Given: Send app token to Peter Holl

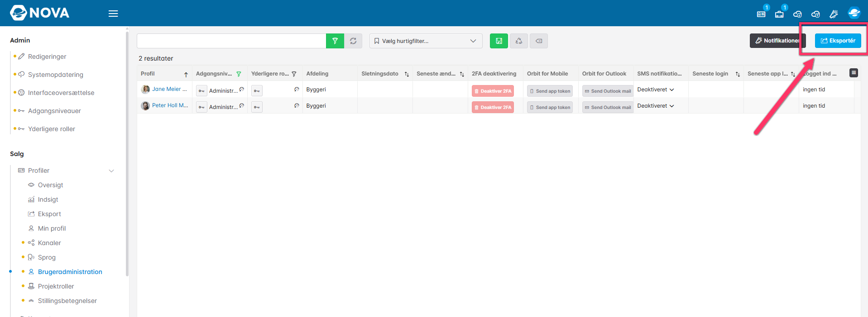Looking at the screenshot, I should point(550,107).
